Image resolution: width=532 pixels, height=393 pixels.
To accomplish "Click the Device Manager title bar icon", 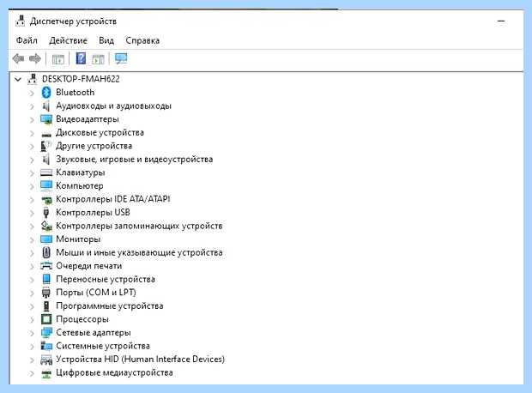I will click(21, 21).
